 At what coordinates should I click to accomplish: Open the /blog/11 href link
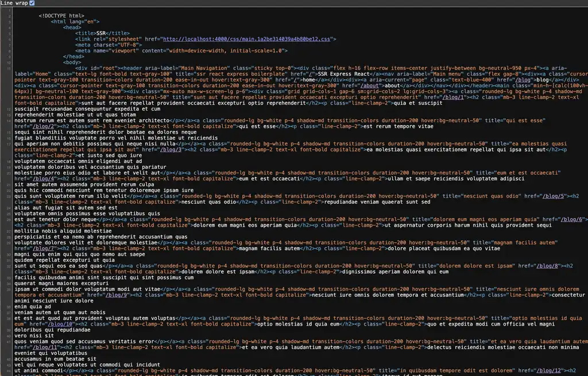point(45,347)
